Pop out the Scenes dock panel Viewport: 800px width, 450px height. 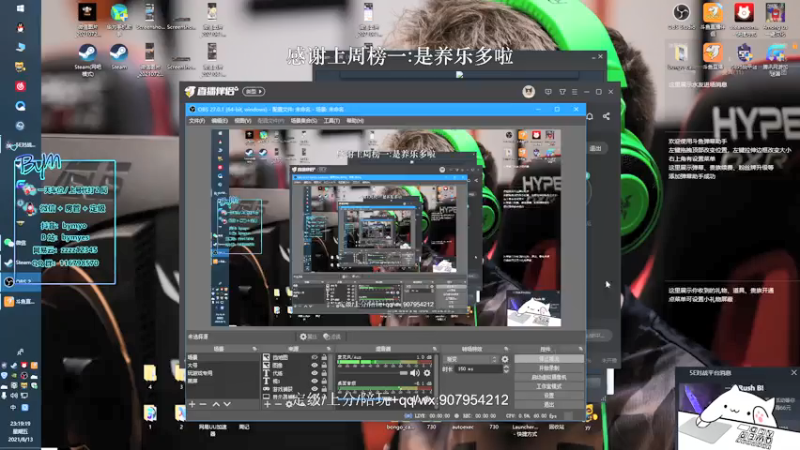pyautogui.click(x=254, y=349)
